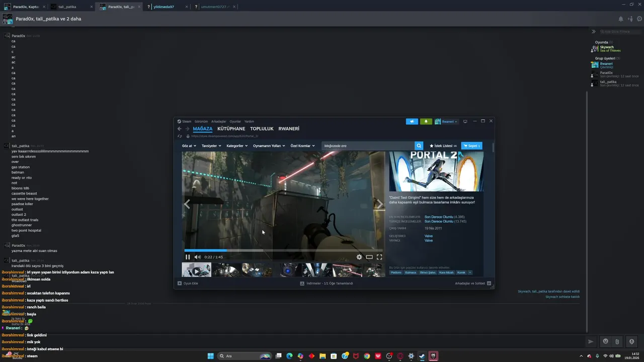Seek on the trailer progress bar
Viewport: 644px width, 362px height.
(x=283, y=250)
